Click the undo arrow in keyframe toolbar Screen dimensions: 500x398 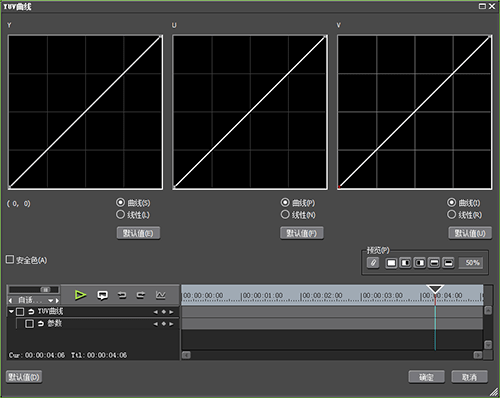pos(122,295)
